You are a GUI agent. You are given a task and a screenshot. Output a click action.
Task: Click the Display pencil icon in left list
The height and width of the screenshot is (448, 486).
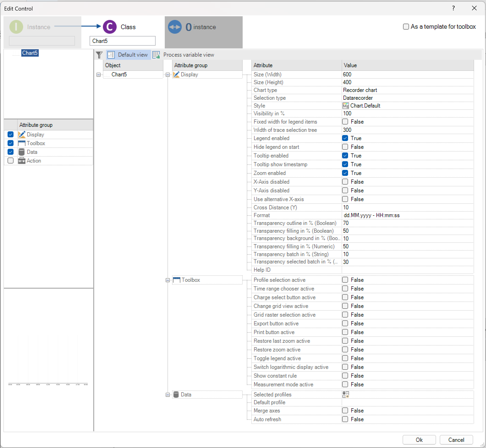tap(22, 135)
